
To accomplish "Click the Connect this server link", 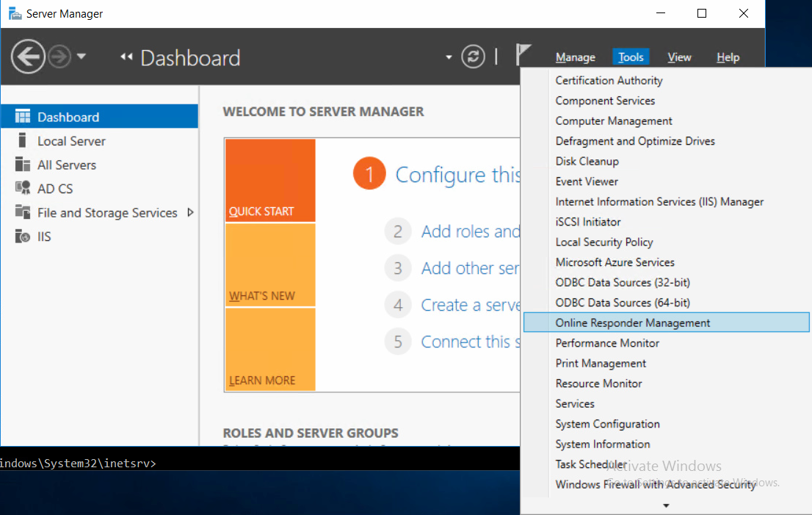I will tap(470, 342).
